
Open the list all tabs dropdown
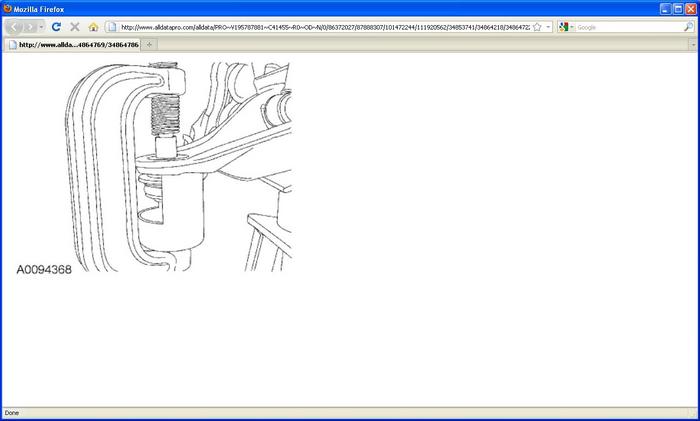[x=693, y=45]
